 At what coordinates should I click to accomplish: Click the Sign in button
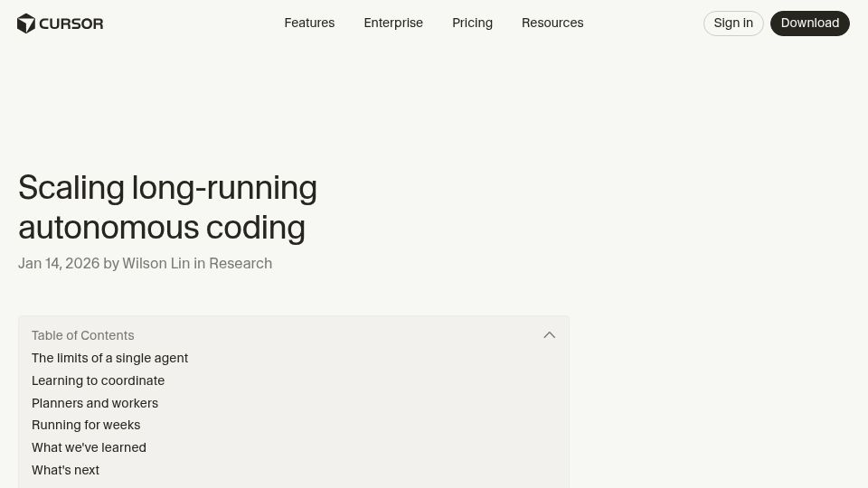[733, 23]
